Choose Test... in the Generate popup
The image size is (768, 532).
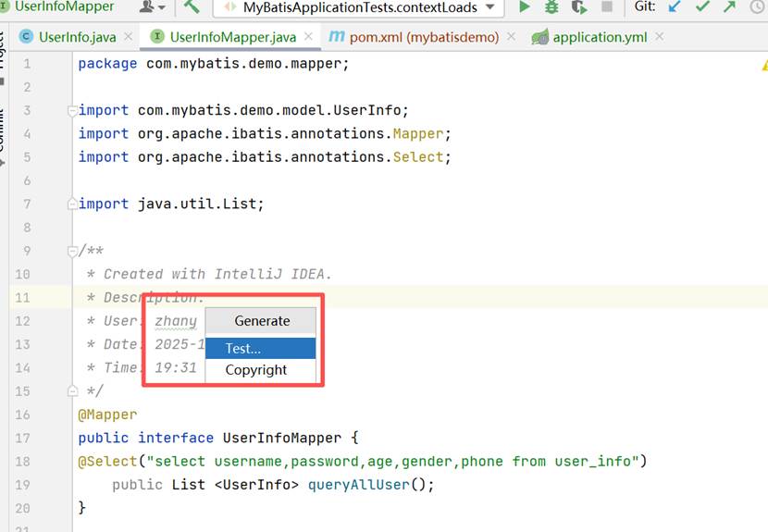tap(261, 348)
